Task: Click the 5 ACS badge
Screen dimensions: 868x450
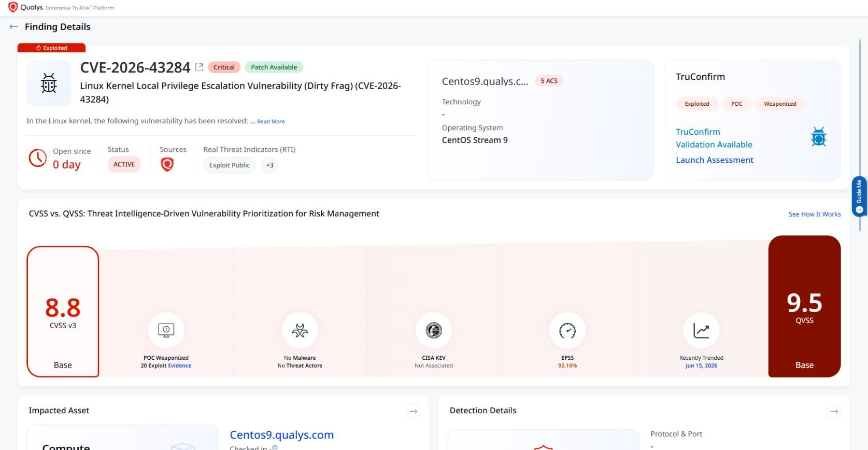Action: [549, 81]
